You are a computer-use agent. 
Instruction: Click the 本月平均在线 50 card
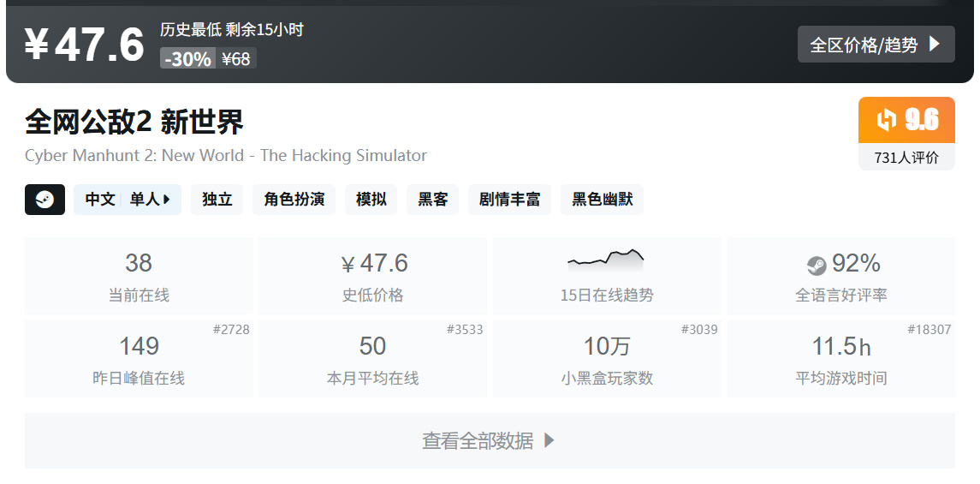click(x=372, y=359)
